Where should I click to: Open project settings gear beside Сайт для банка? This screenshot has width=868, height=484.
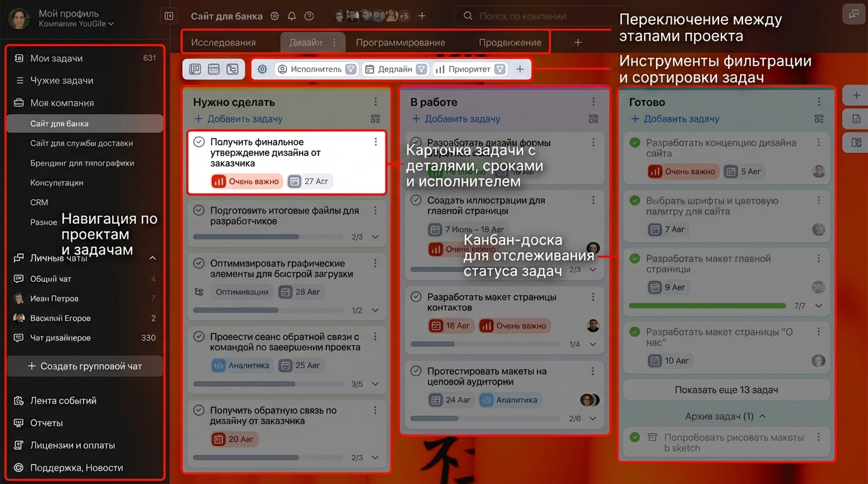pyautogui.click(x=274, y=16)
